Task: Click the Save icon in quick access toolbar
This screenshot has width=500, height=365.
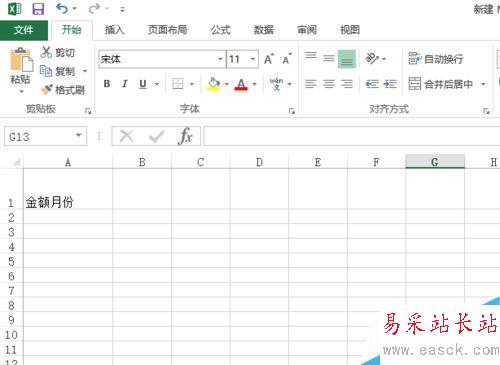Action: (38, 9)
